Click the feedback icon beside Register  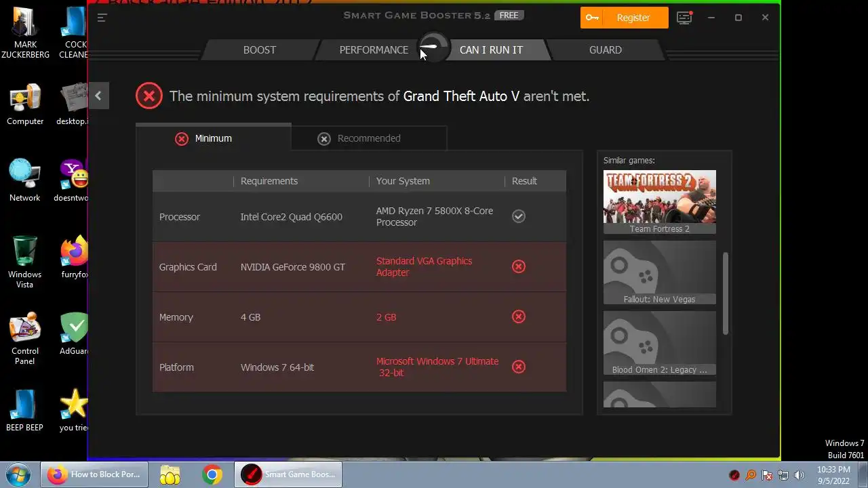[x=684, y=18]
